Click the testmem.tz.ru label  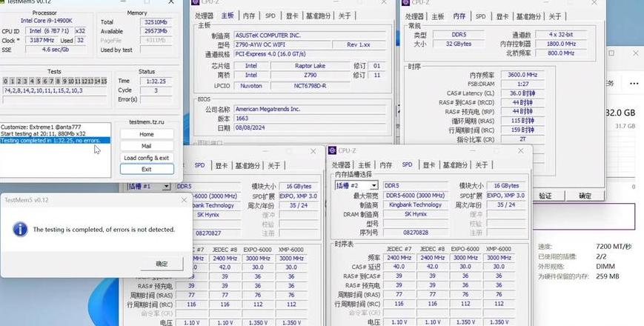[146, 122]
